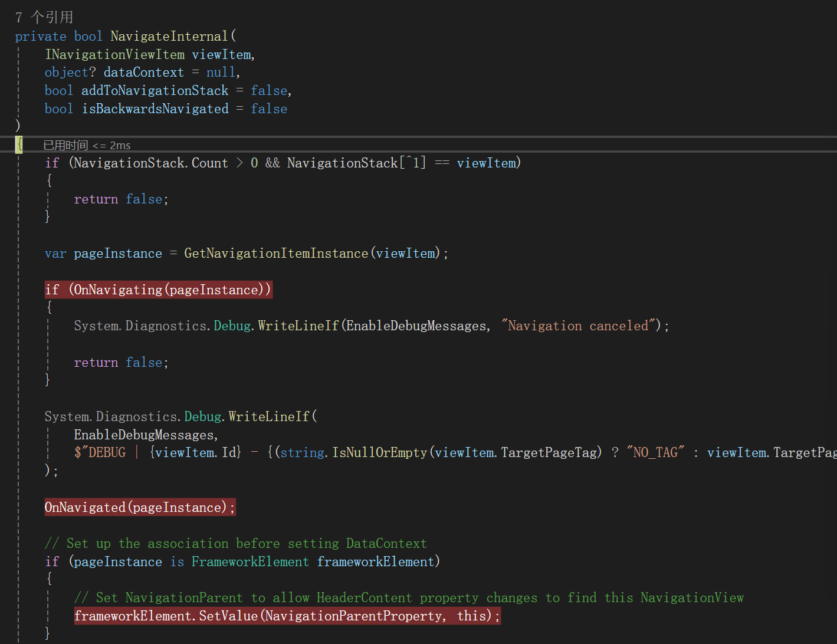Viewport: 837px width, 644px height.
Task: Click the "Set NavigationParent to allow" comment
Action: click(409, 598)
